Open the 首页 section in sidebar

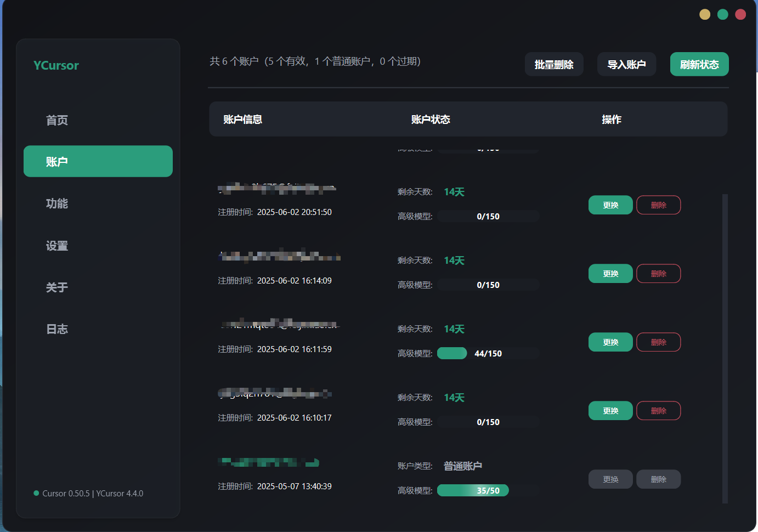click(x=56, y=120)
